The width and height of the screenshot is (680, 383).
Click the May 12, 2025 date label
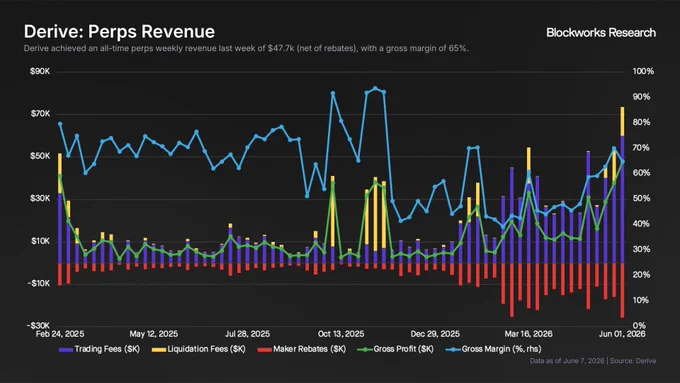154,334
